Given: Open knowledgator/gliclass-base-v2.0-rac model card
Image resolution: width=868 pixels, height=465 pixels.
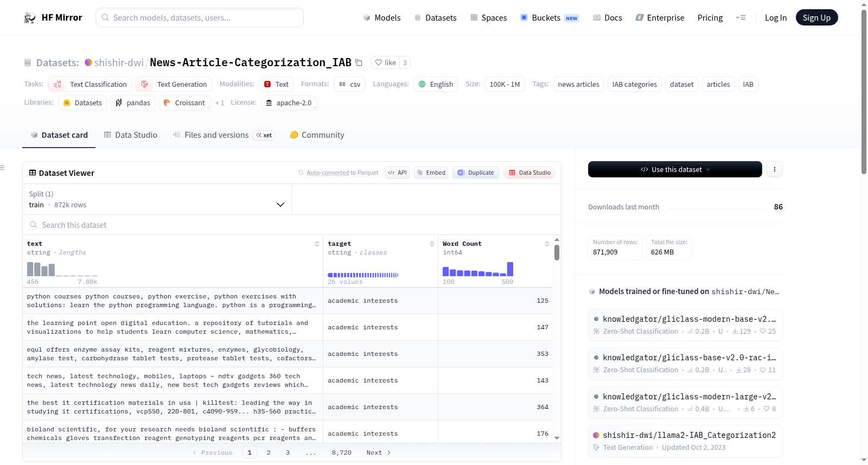Looking at the screenshot, I should pos(685,363).
